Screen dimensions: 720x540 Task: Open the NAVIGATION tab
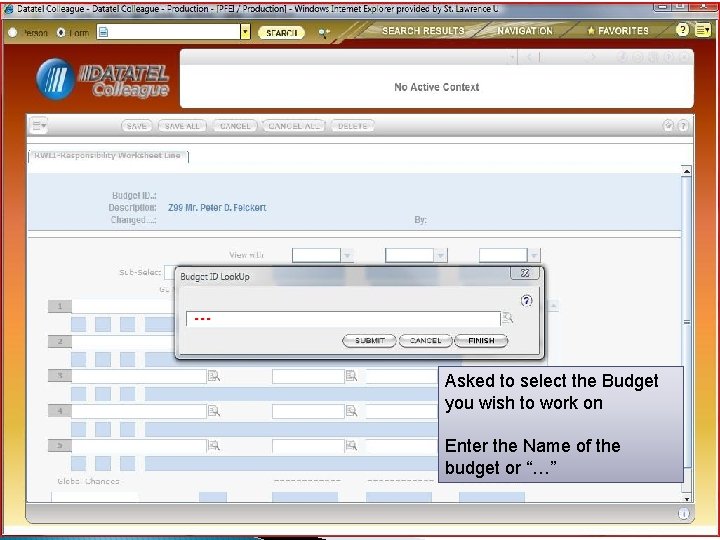(525, 31)
